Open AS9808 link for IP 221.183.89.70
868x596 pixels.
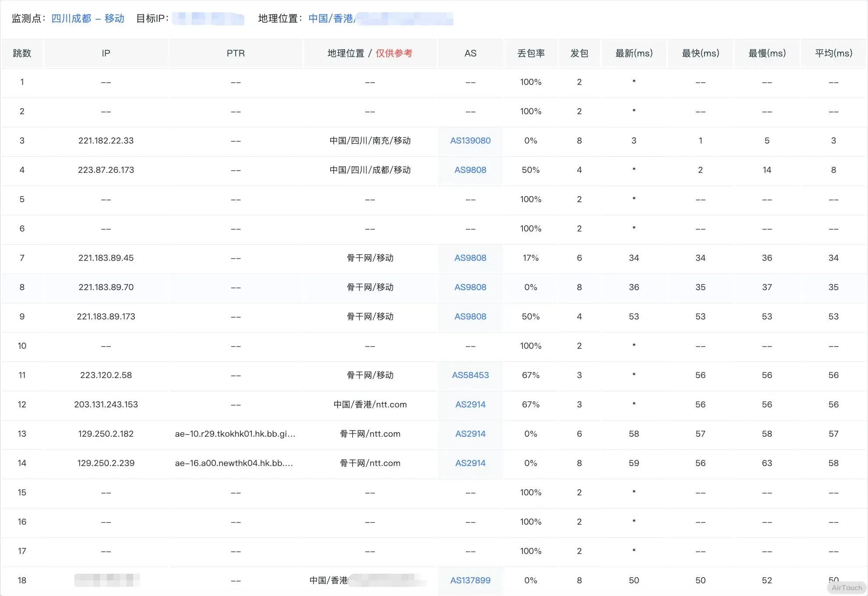point(470,287)
